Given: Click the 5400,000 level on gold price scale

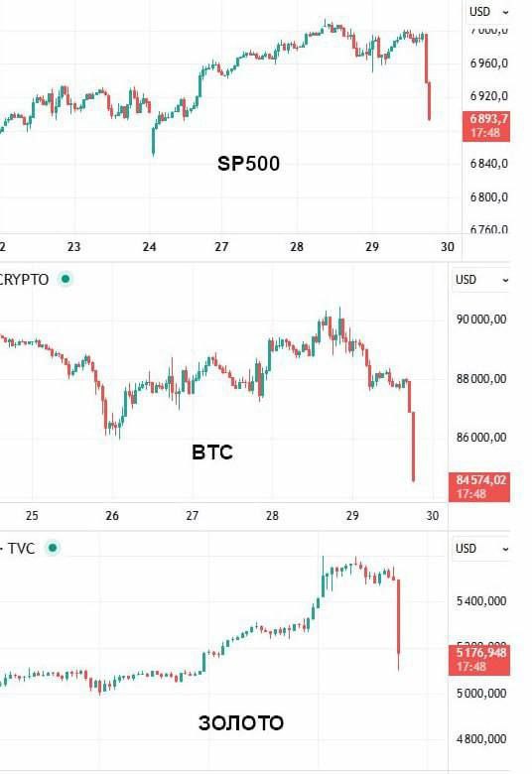Looking at the screenshot, I should pos(481,600).
